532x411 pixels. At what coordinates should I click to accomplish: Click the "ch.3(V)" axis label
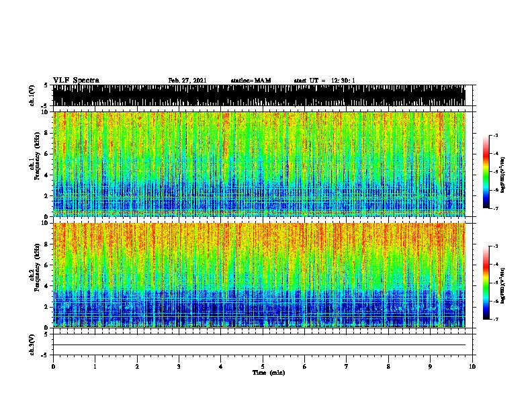tap(32, 345)
